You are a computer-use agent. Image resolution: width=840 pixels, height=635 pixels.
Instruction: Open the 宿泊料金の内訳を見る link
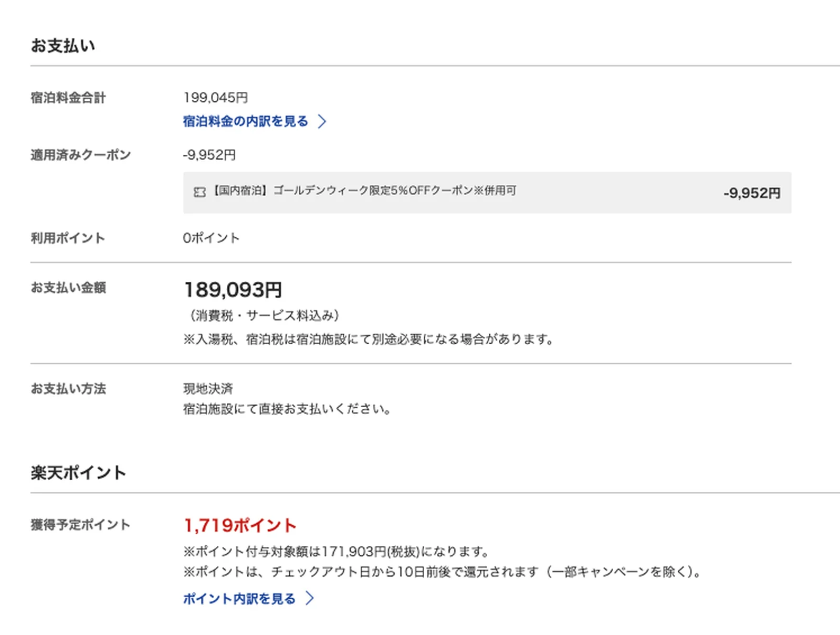point(245,121)
